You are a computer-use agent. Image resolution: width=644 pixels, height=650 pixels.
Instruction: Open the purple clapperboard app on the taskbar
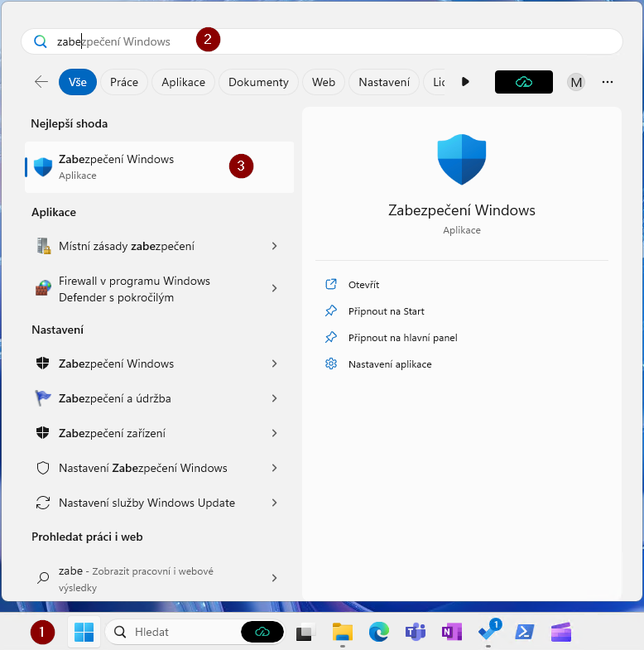[561, 632]
